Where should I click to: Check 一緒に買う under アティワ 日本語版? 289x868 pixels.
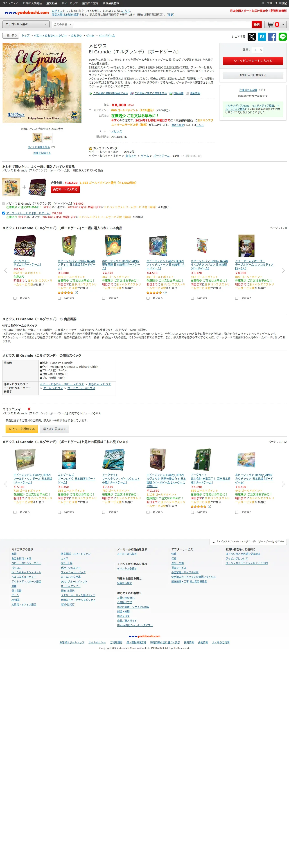(x=59, y=298)
